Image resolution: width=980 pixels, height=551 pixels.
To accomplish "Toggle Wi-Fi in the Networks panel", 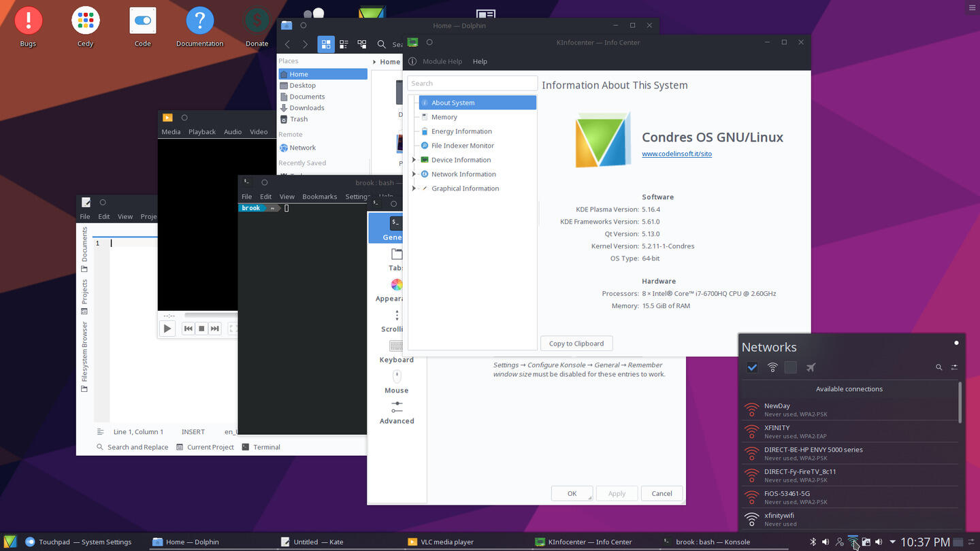I will point(772,367).
